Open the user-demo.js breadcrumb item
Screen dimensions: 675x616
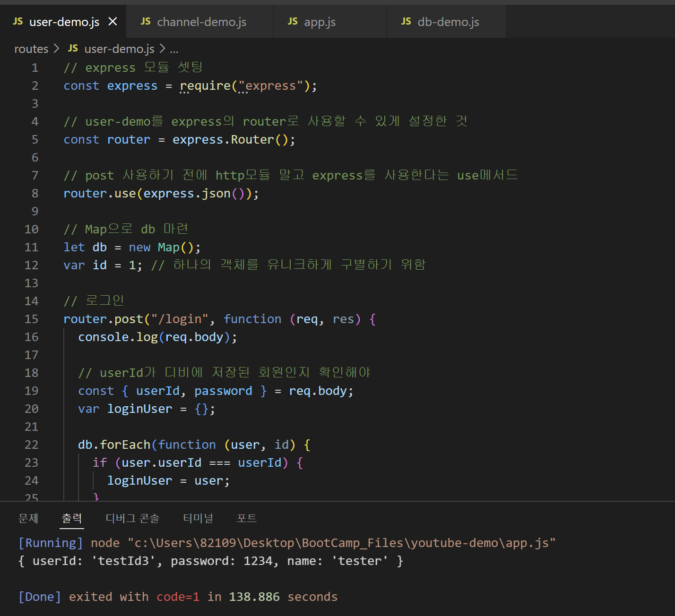(x=119, y=49)
